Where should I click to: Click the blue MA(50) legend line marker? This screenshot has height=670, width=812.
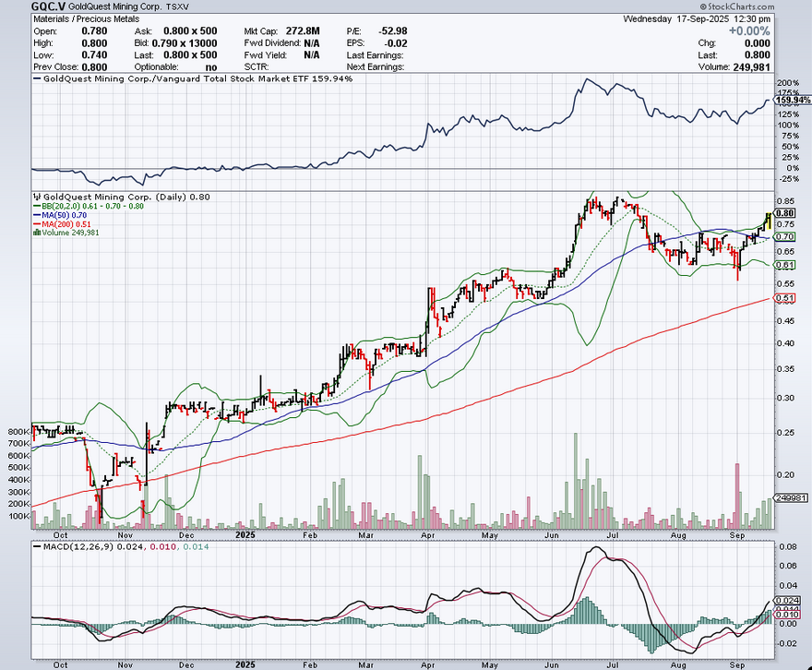[37, 215]
